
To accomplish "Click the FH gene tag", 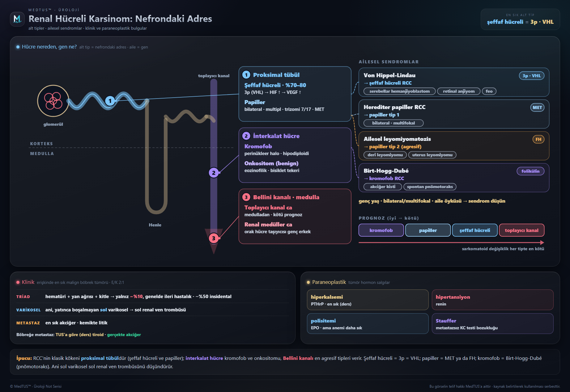I will pos(538,139).
